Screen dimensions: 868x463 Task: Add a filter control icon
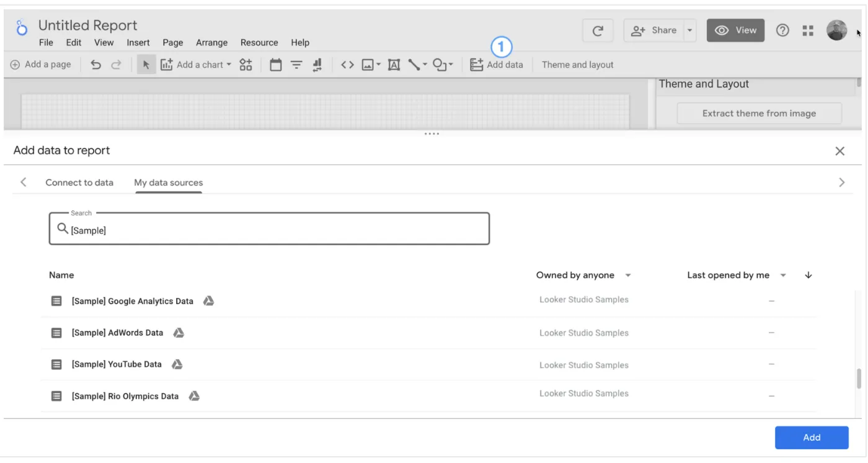point(297,65)
